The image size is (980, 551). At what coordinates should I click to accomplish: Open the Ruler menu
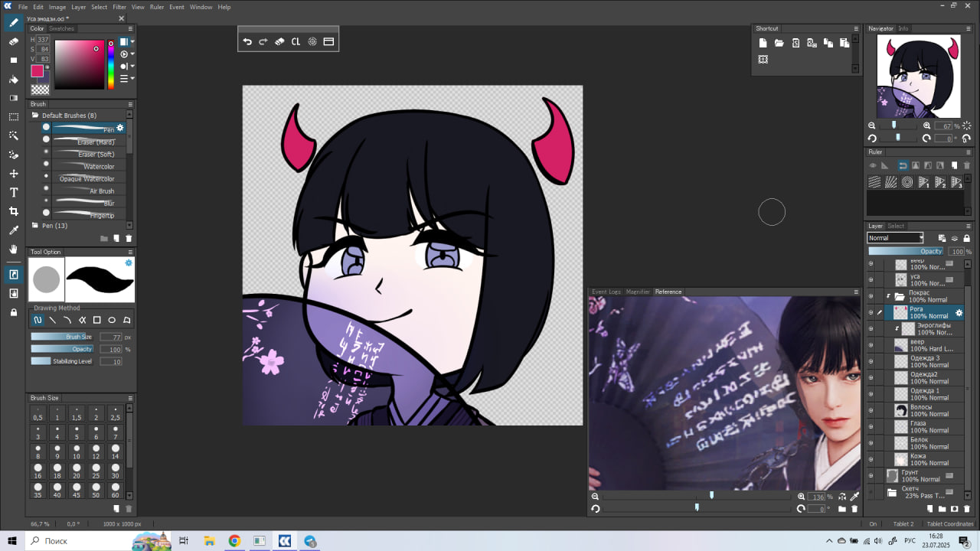157,7
